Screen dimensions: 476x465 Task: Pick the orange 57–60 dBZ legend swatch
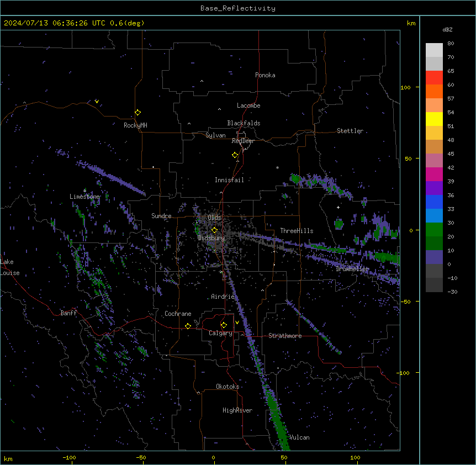[434, 91]
